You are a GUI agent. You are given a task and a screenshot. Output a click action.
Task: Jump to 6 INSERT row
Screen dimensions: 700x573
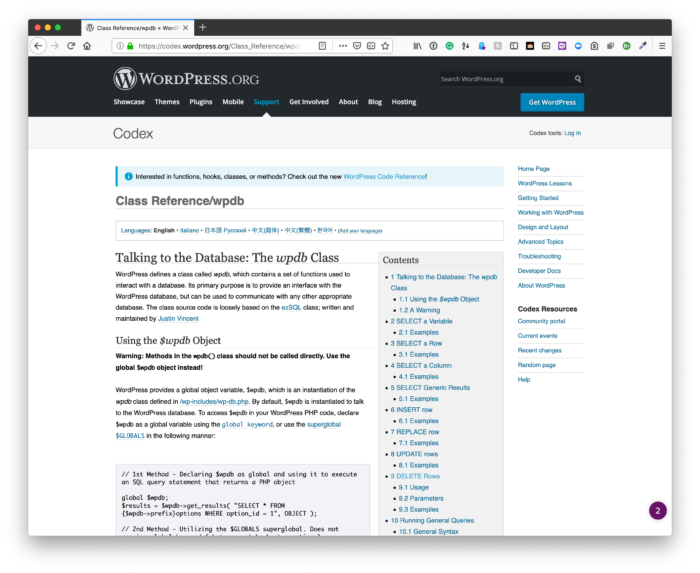tap(412, 410)
